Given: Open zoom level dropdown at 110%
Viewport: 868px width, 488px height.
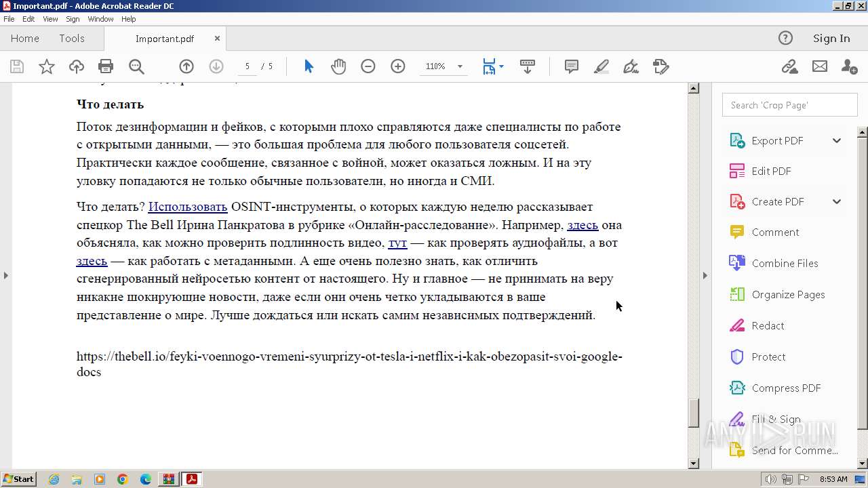Looking at the screenshot, I should pos(460,66).
